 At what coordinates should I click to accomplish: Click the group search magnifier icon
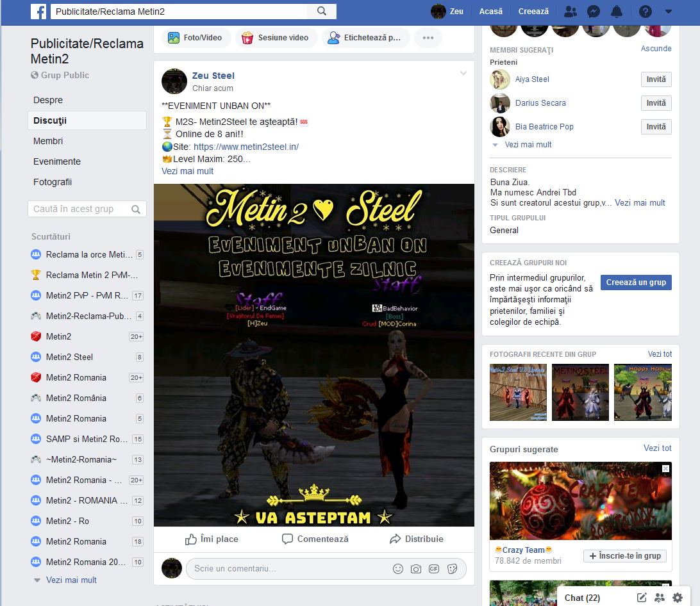tap(136, 209)
